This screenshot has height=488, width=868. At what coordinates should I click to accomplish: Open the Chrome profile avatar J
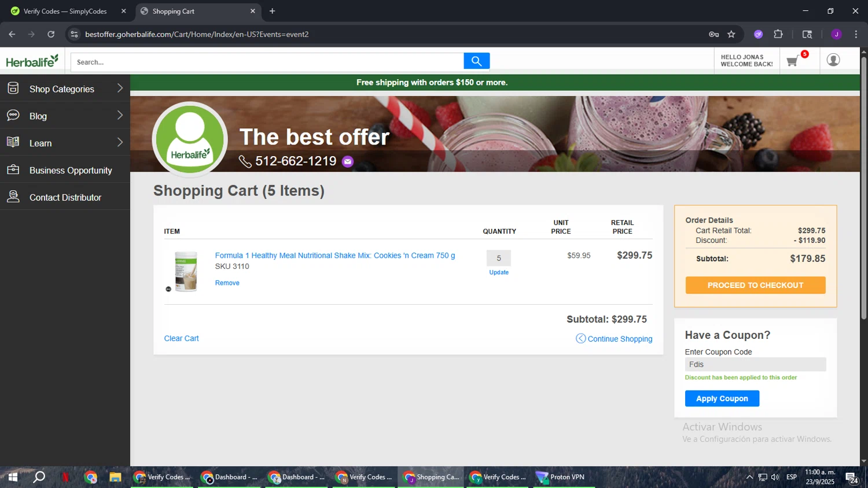[836, 34]
